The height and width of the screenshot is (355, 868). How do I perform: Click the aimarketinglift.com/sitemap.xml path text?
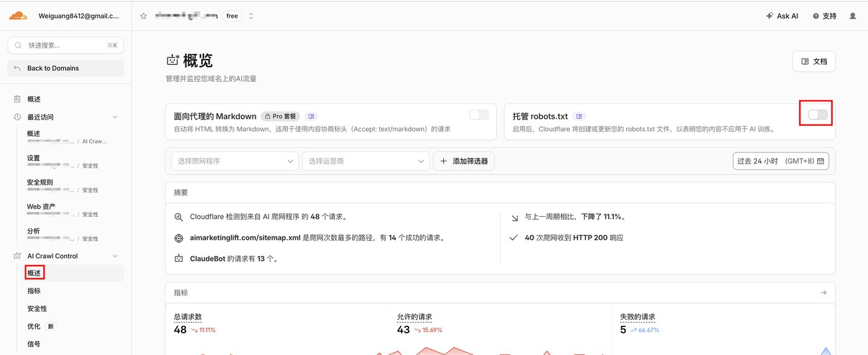pos(246,237)
